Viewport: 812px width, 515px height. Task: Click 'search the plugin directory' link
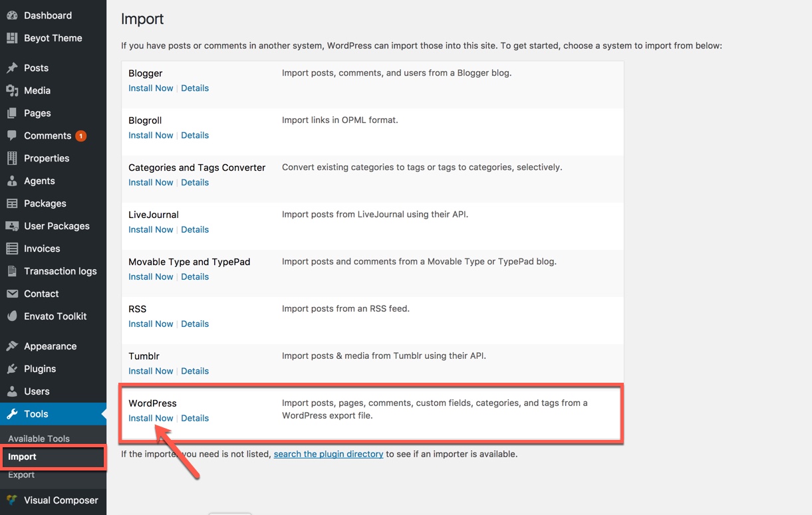point(329,454)
